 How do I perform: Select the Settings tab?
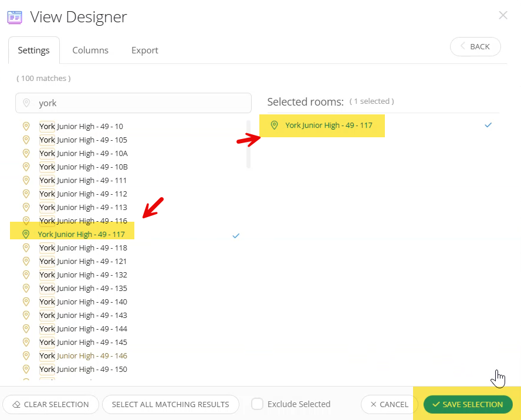click(x=33, y=50)
